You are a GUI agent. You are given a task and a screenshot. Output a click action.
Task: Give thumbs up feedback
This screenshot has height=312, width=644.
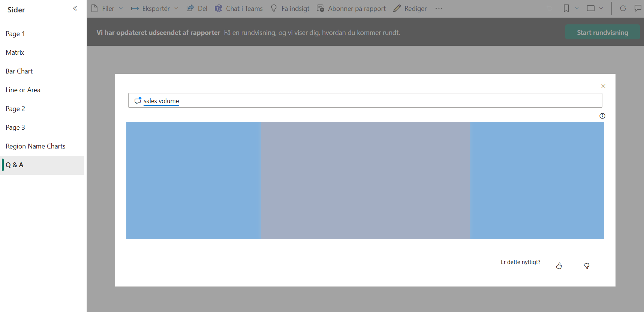click(559, 266)
